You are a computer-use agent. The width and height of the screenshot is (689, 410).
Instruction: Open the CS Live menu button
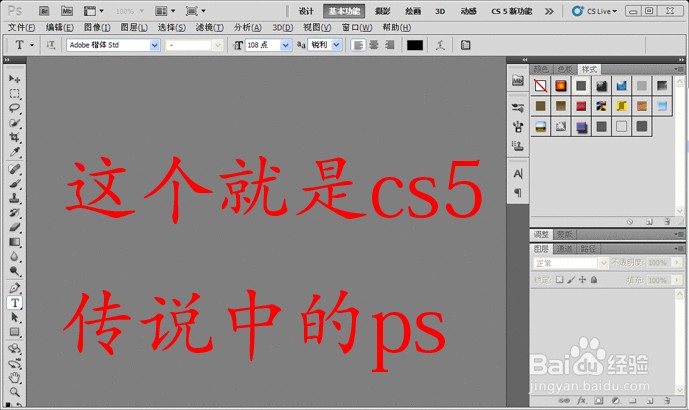[x=595, y=11]
